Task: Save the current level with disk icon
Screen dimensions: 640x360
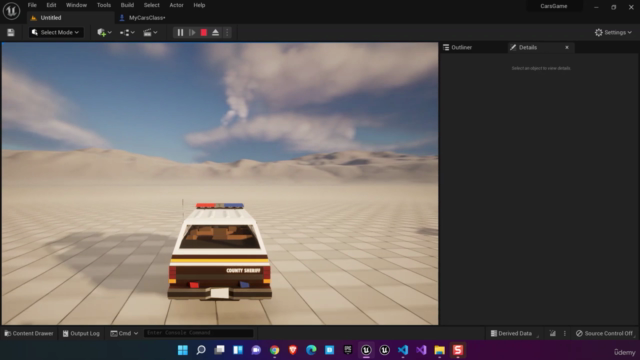Action: [11, 33]
